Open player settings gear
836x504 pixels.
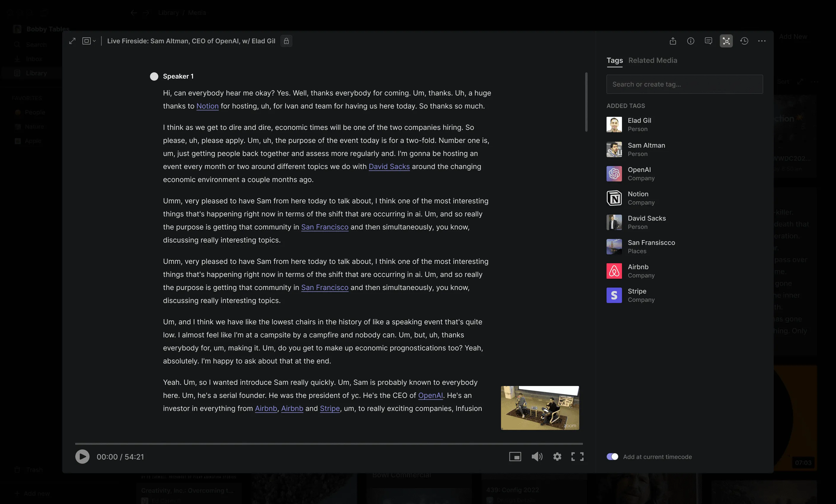557,457
